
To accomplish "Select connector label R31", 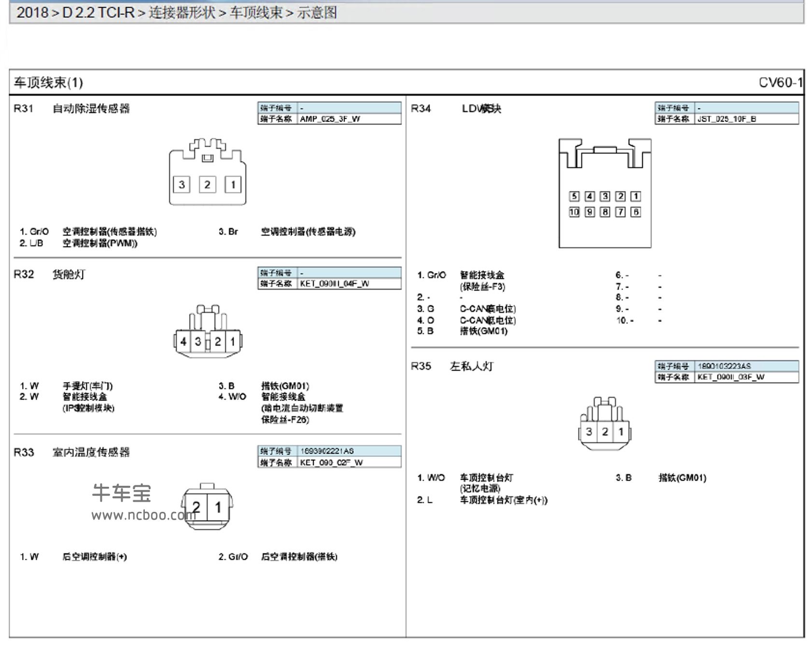I will pos(24,109).
